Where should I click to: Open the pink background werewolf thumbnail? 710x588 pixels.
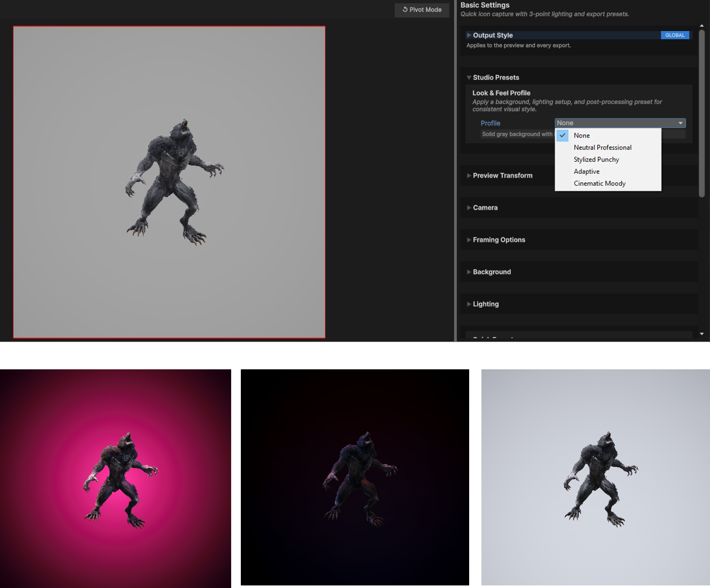click(x=116, y=478)
